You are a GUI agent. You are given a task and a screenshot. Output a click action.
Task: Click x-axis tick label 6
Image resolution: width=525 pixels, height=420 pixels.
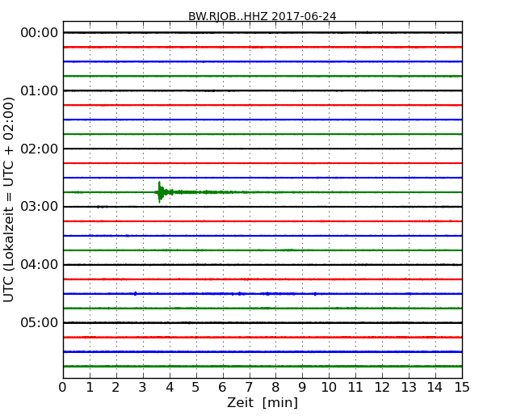(222, 388)
